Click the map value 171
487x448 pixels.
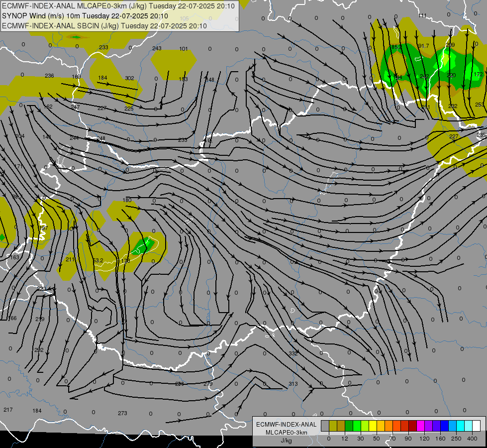click(19, 166)
